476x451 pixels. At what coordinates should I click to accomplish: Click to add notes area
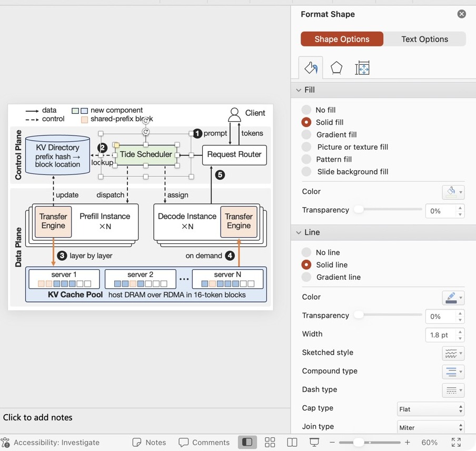145,417
